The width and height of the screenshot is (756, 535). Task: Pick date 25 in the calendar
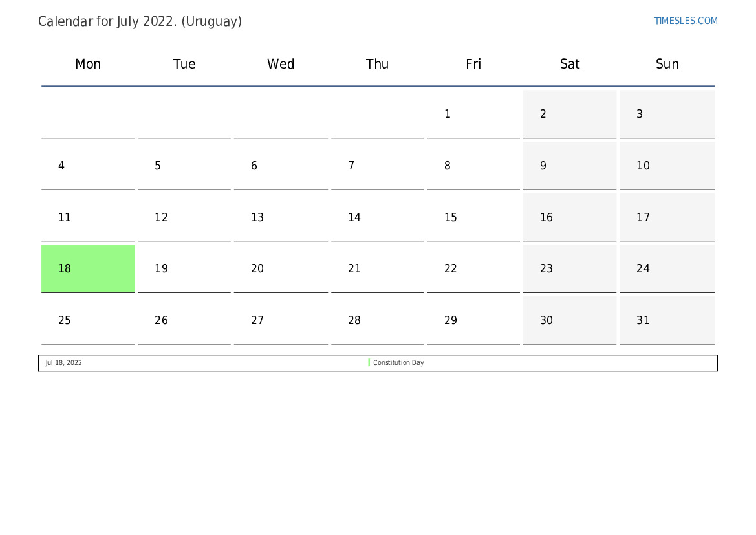point(88,320)
